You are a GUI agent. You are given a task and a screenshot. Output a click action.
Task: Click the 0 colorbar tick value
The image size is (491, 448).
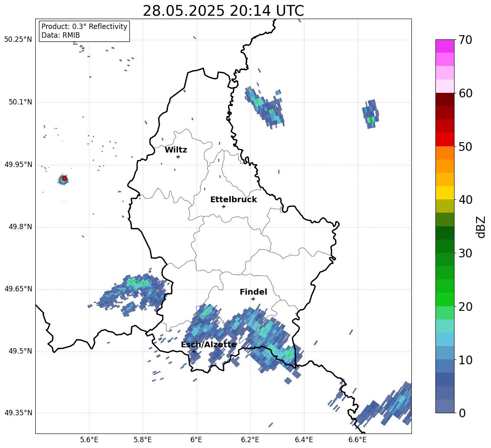(462, 413)
